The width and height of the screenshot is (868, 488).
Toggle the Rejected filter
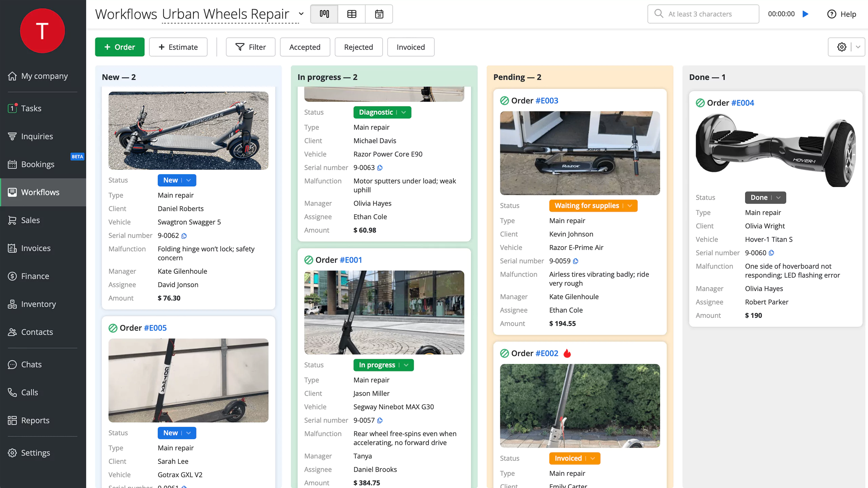tap(359, 47)
